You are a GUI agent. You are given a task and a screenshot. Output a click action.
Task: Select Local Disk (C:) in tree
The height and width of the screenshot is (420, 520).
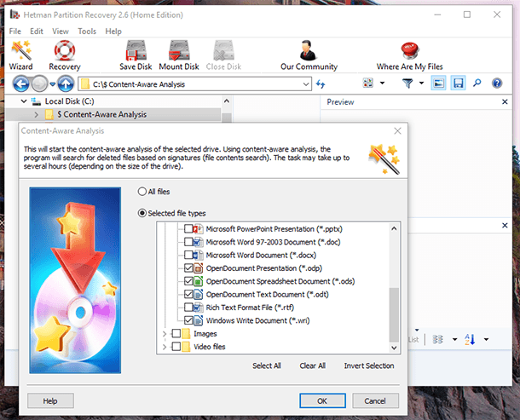tap(69, 101)
